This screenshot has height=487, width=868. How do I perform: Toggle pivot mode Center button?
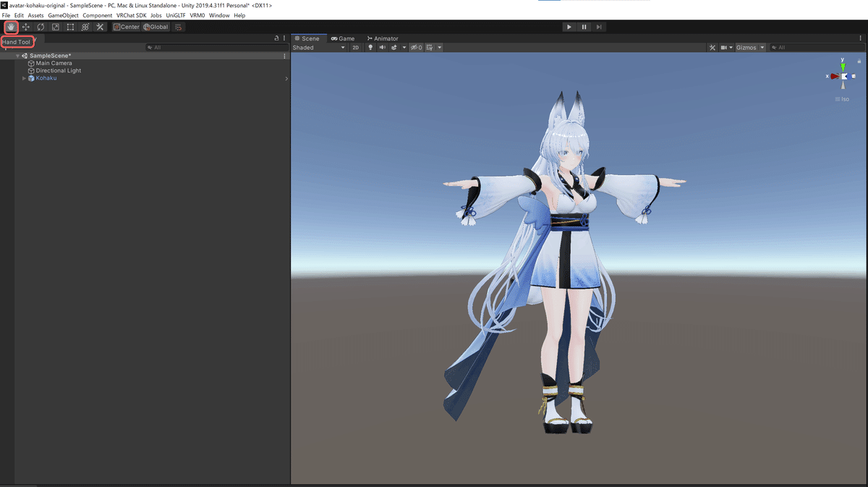[x=127, y=27]
